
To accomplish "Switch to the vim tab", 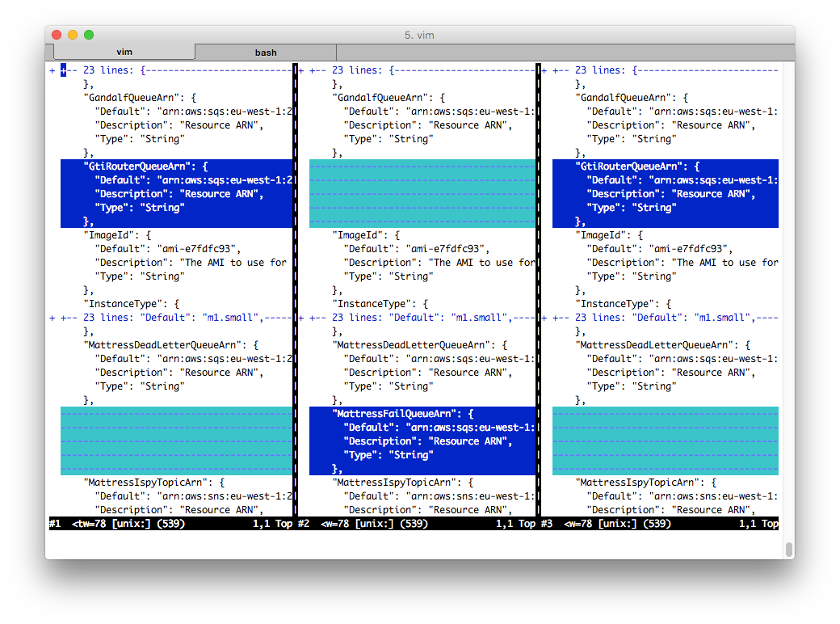I will coord(124,52).
